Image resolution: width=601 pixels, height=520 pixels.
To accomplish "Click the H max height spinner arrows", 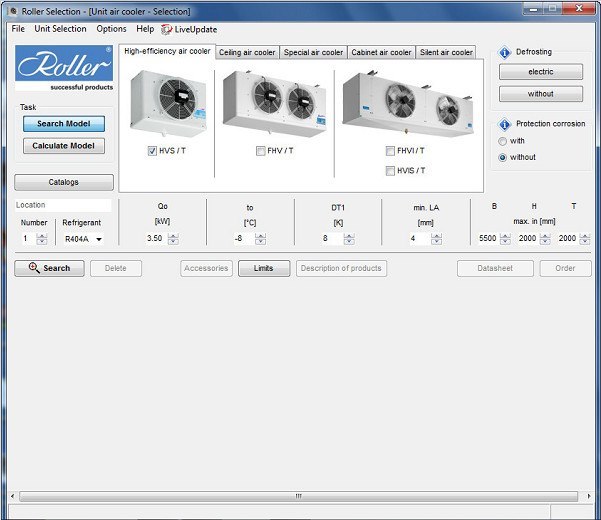I will [545, 239].
